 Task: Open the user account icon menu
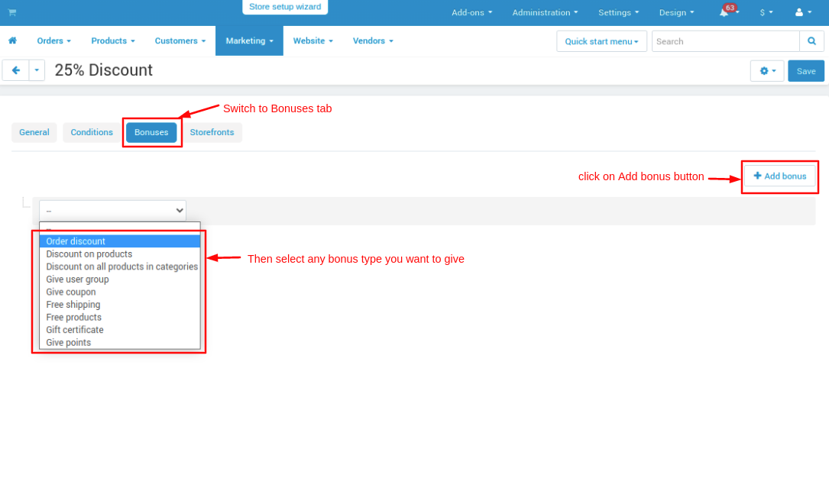click(803, 12)
